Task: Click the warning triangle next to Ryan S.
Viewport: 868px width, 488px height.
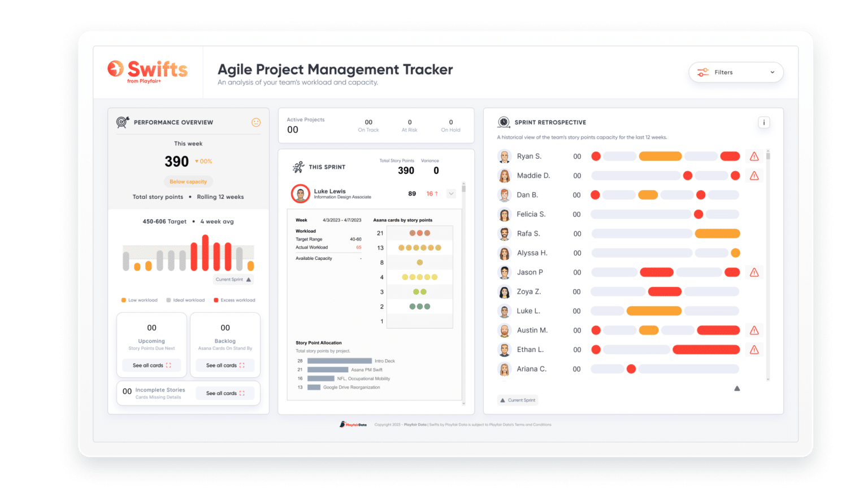Action: click(754, 156)
